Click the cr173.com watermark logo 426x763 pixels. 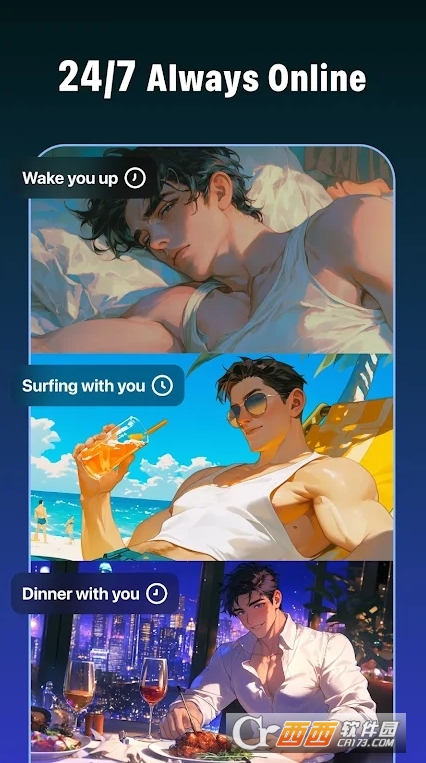tap(316, 733)
